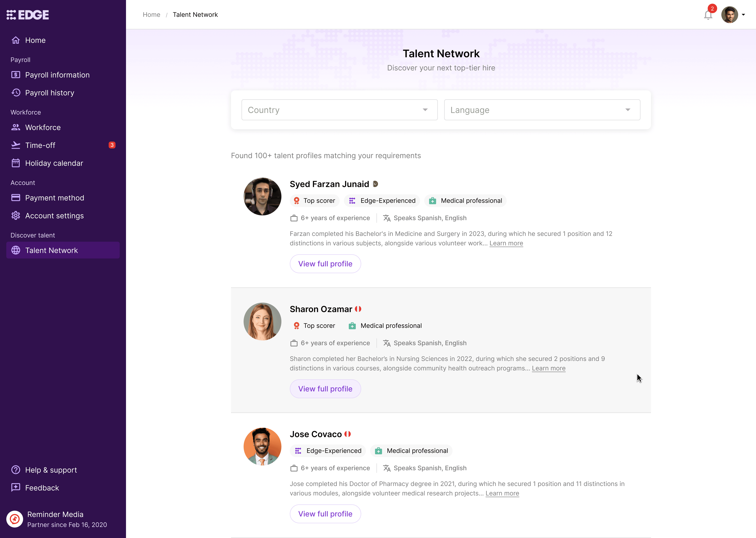This screenshot has width=756, height=538.
Task: Expand the Language filter dropdown
Action: 542,110
